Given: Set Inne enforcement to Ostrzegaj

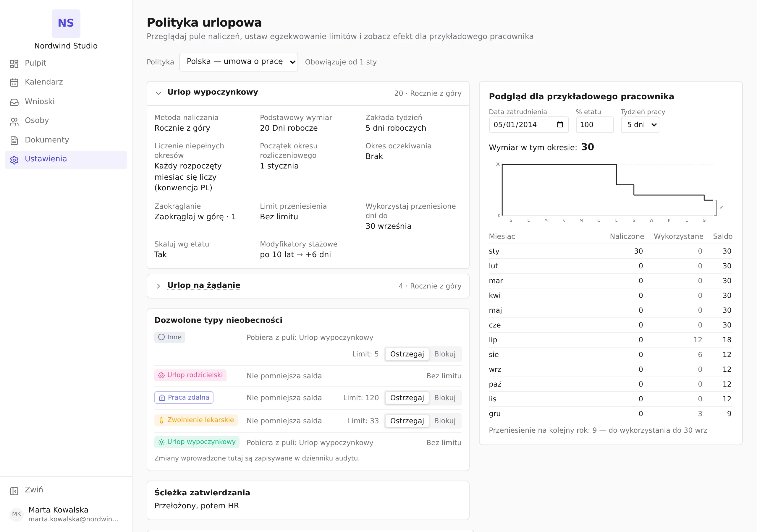Looking at the screenshot, I should 407,354.
